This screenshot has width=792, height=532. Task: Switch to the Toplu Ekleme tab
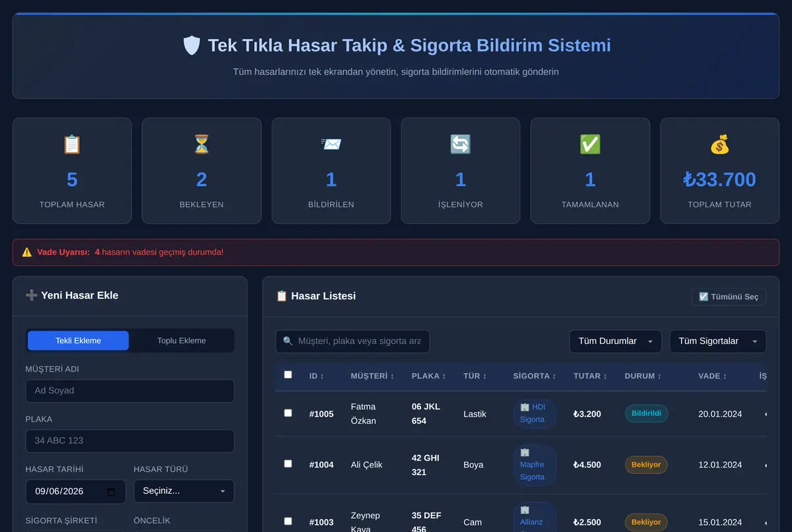[x=181, y=341]
